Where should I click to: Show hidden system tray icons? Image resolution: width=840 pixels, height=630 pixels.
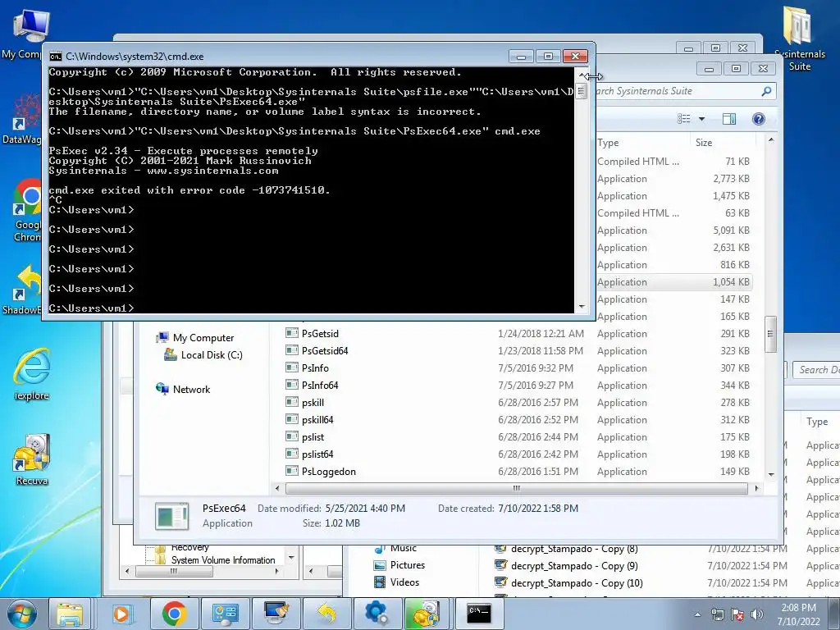click(697, 614)
